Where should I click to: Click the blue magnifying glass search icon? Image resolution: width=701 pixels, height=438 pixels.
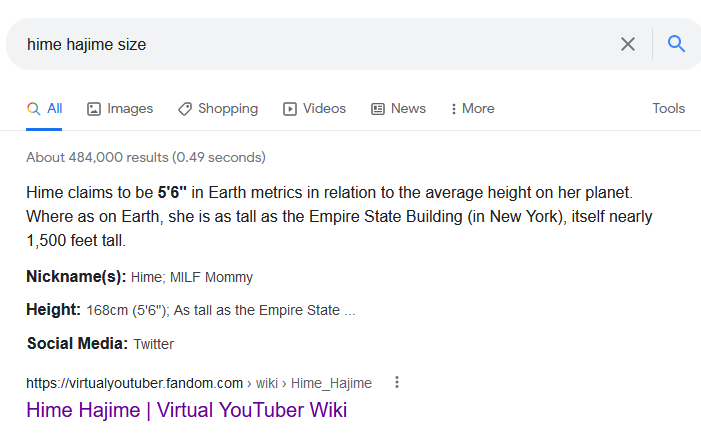(676, 44)
